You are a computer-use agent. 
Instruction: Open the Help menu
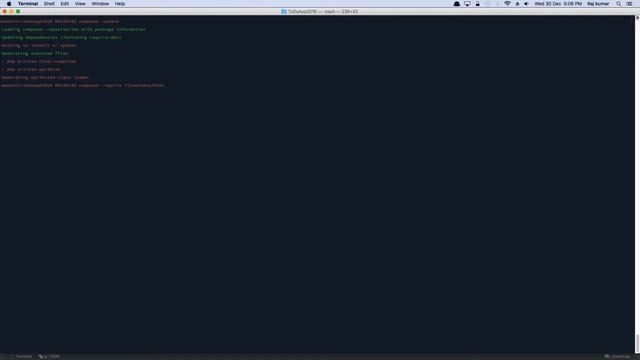[120, 4]
